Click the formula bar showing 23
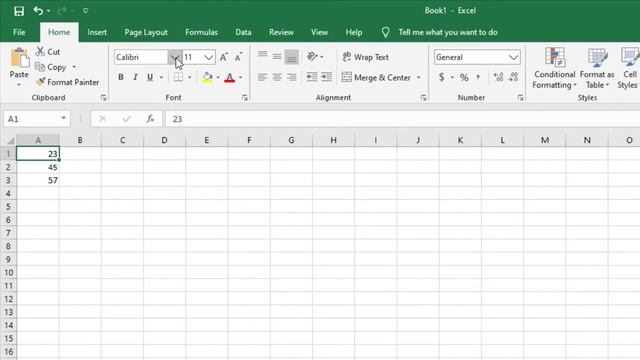Screen dimensions: 640x360 point(402,119)
